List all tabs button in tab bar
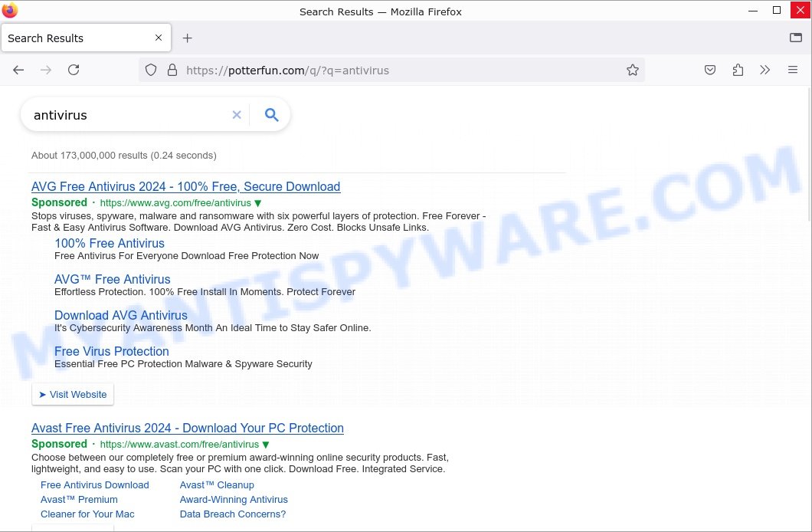Screen dimensions: 812x532 tap(795, 38)
